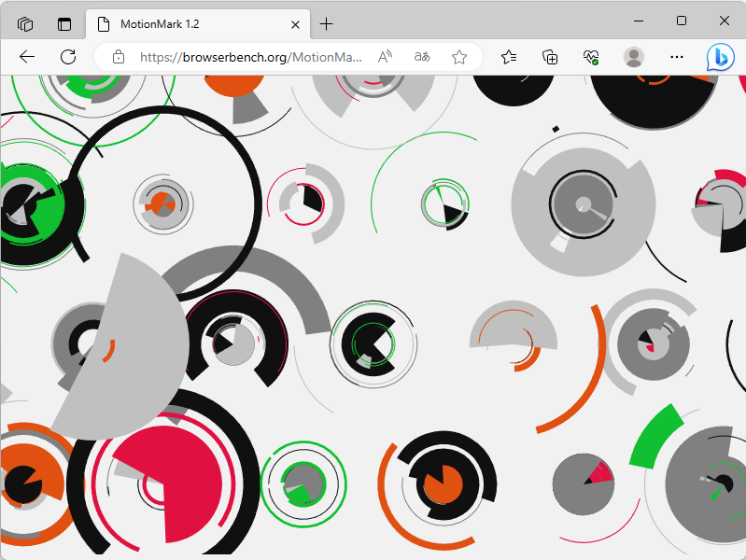Select the MotionMark 1.2 tab
The image size is (746, 560).
tap(198, 23)
